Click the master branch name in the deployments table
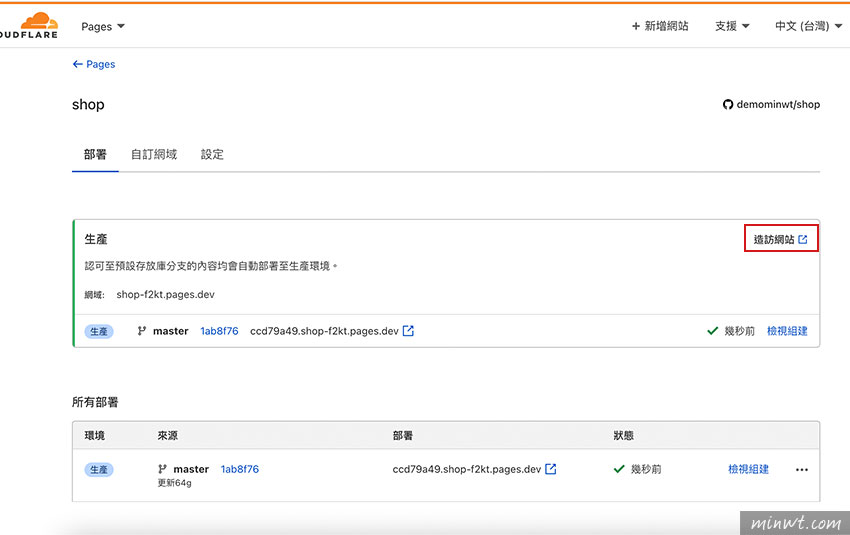 coord(191,469)
